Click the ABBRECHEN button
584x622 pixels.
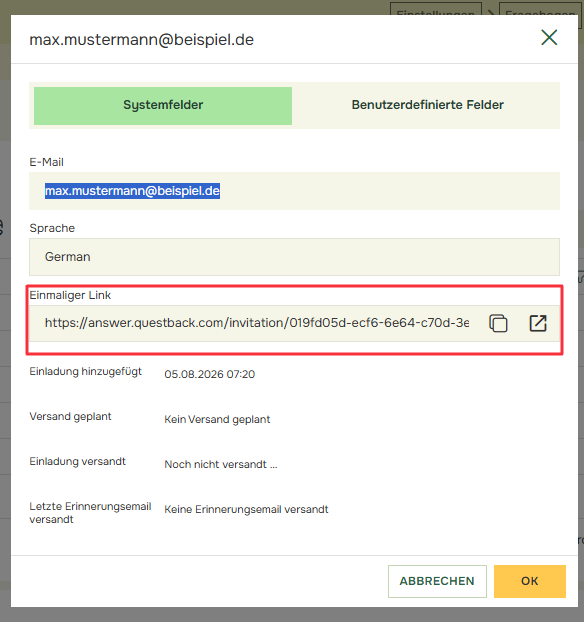pos(437,581)
